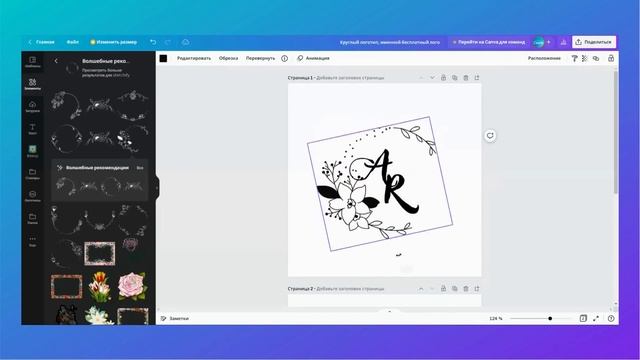Open the Перевернуть flip menu
The height and width of the screenshot is (360, 640).
point(260,58)
